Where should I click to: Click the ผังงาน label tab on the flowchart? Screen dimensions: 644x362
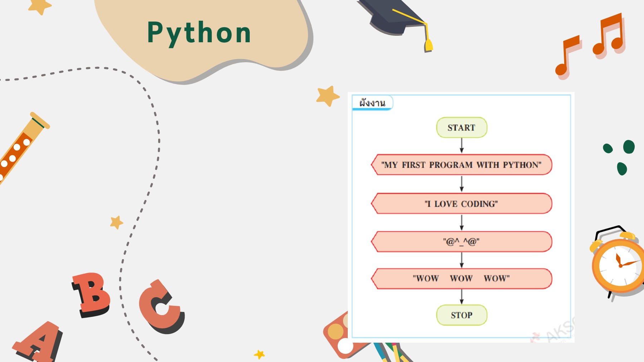click(x=372, y=103)
